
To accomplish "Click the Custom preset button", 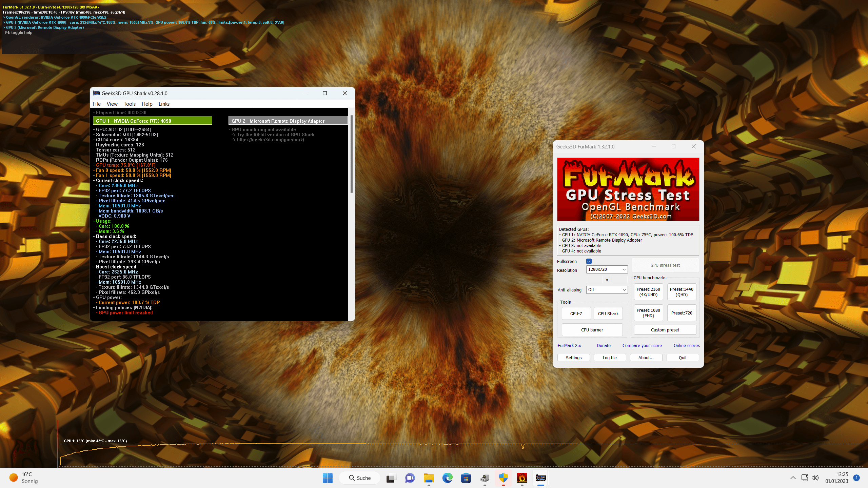I will pos(665,330).
